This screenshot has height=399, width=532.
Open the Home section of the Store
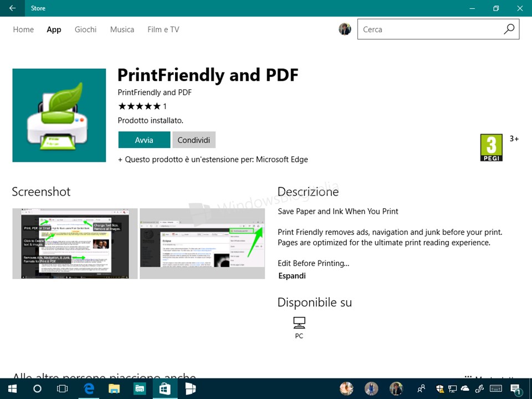[x=23, y=29]
